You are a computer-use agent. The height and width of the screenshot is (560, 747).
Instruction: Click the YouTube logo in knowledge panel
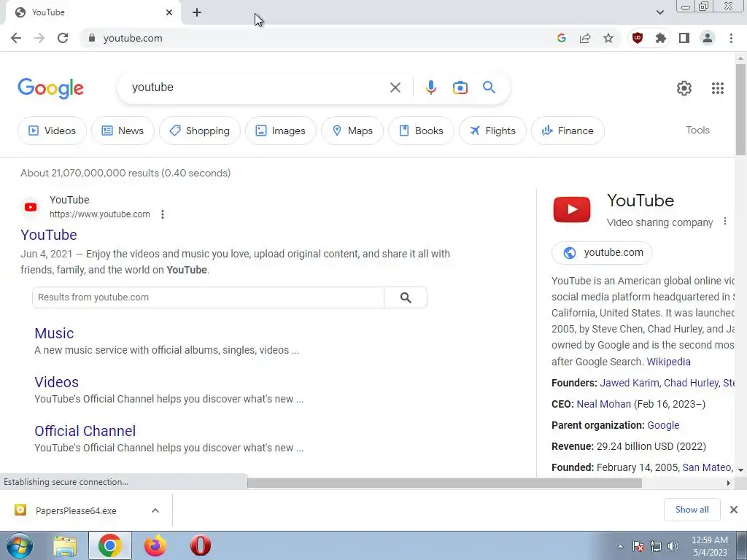click(x=572, y=209)
